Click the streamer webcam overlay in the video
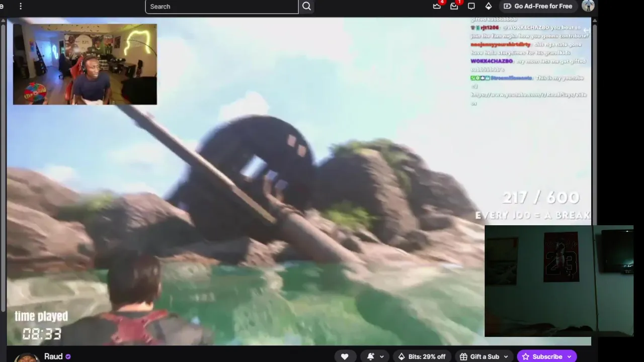Screen dimensions: 644x362 coord(85,64)
